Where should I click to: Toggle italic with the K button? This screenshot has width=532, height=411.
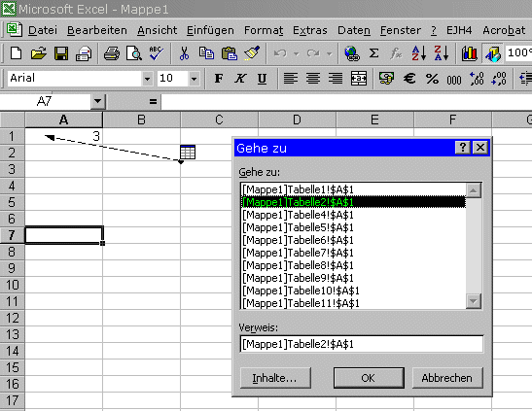[x=240, y=79]
